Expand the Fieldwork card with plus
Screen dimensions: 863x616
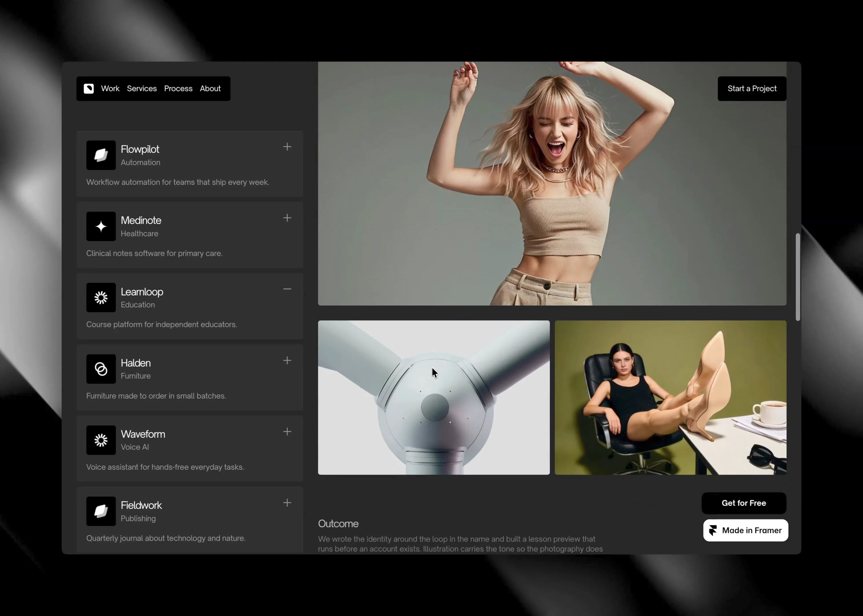[287, 503]
